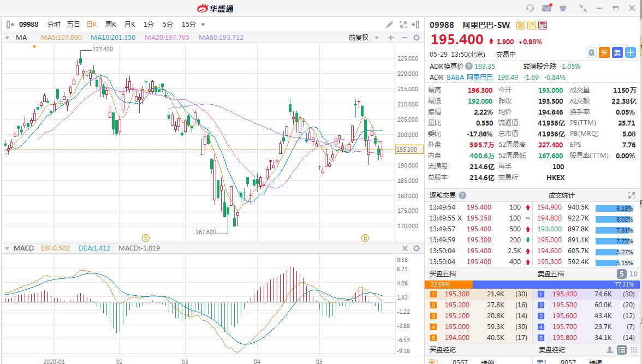Switch to the 周K weekly chart tab

tap(111, 25)
